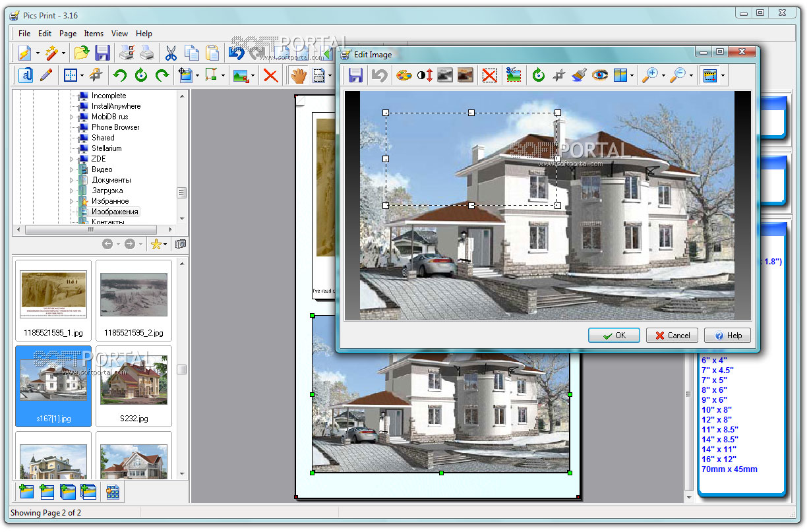
Task: Click the green rotate left arrow
Action: pyautogui.click(x=120, y=75)
